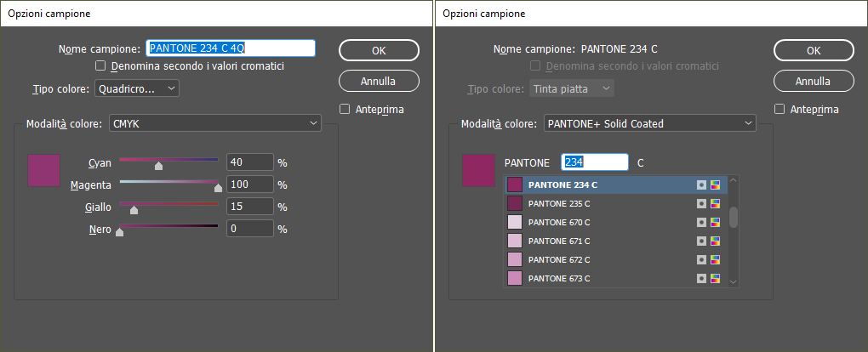Select the PANTONE 235 C list row text

coord(559,204)
